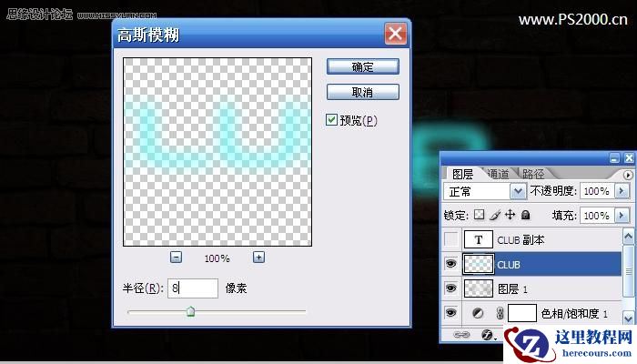Close the layers panel
The height and width of the screenshot is (364, 637).
[629, 158]
